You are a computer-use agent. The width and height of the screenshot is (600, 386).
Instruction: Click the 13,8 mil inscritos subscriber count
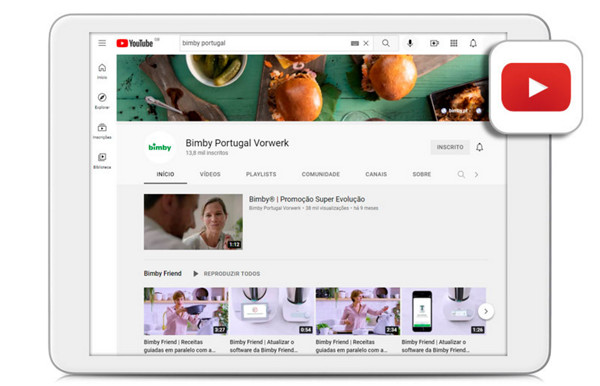(207, 153)
